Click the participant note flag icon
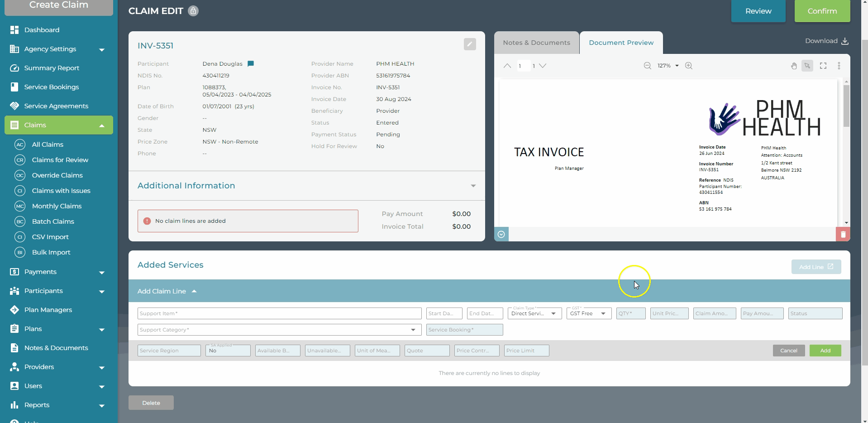This screenshot has width=868, height=423. [x=251, y=64]
